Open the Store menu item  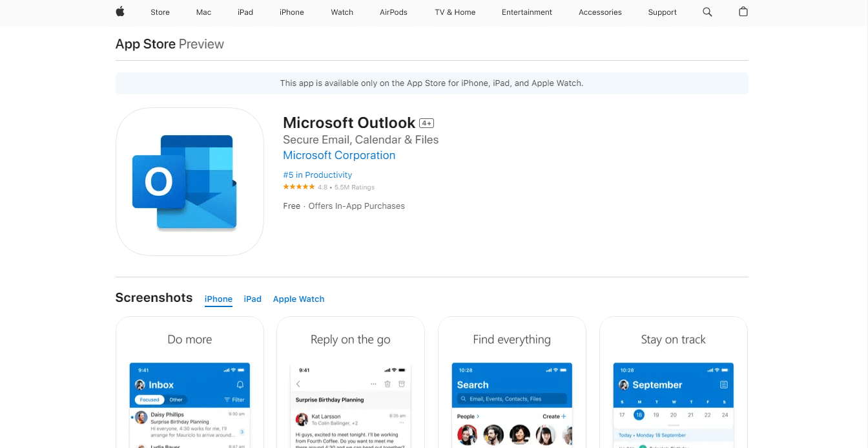[160, 12]
